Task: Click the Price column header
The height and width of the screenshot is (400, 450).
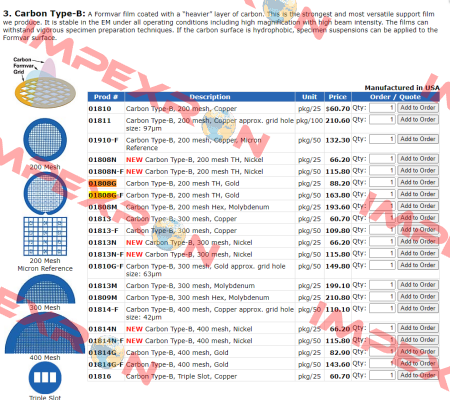Action: click(338, 97)
